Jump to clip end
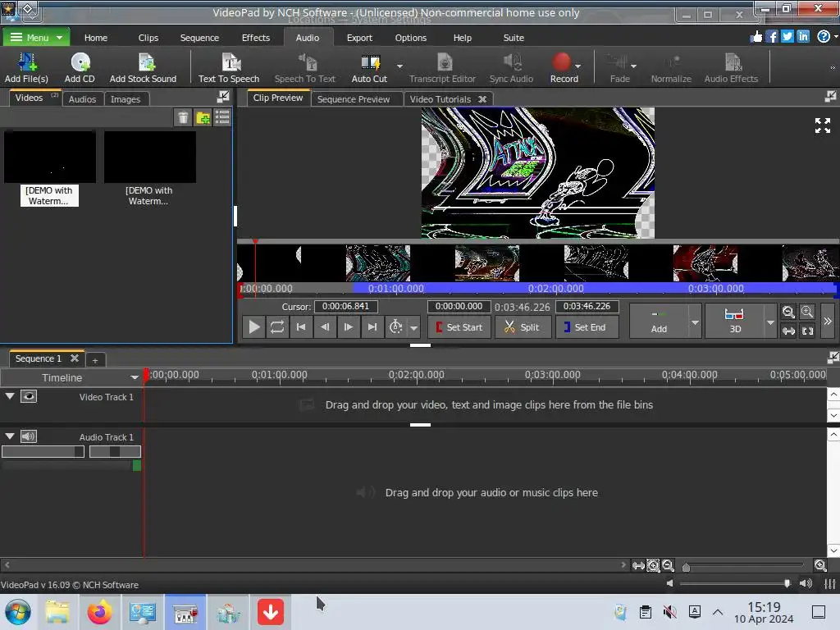840x630 pixels. tap(372, 326)
